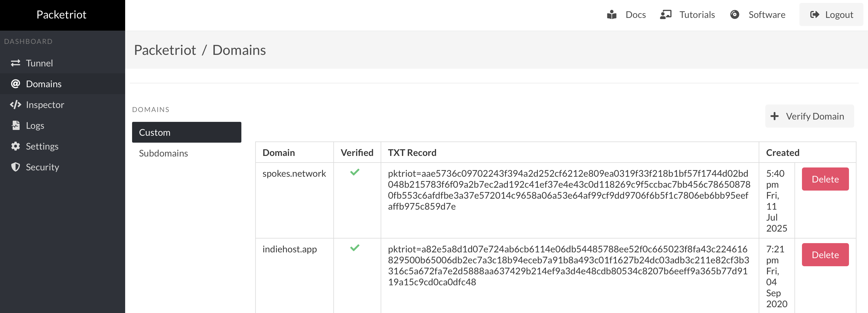Click Packetriot in the breadcrumb
Image resolution: width=868 pixels, height=313 pixels.
point(165,50)
